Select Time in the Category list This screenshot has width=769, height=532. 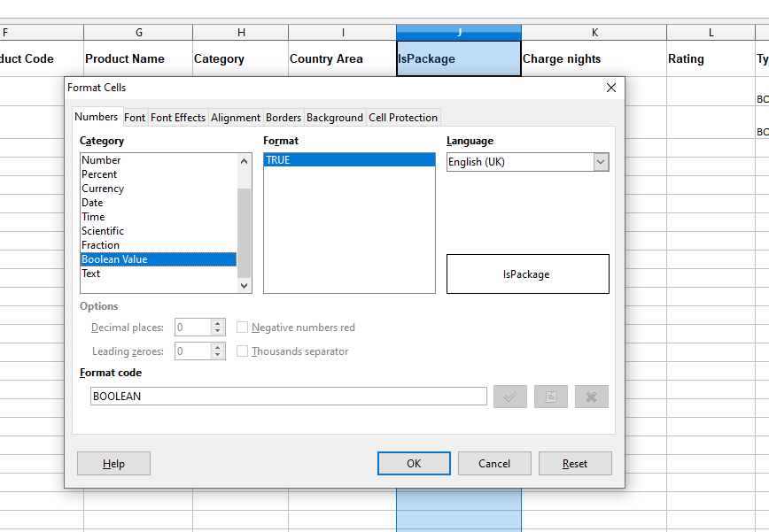tap(159, 217)
